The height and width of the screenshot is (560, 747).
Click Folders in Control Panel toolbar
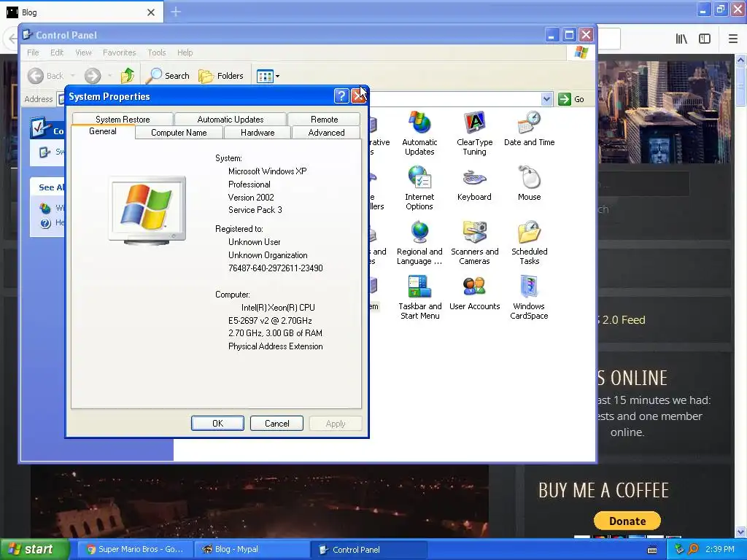point(220,75)
